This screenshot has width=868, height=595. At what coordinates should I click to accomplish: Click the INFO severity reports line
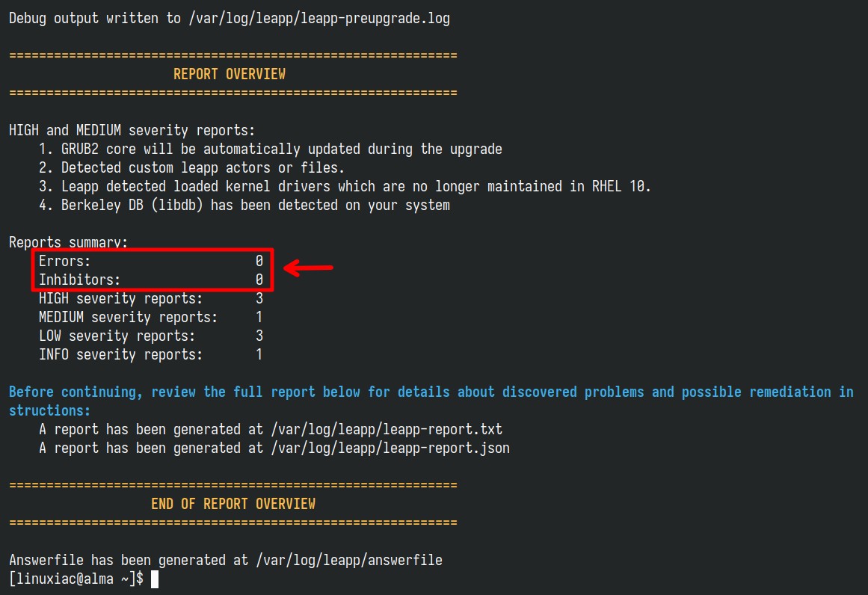(150, 355)
